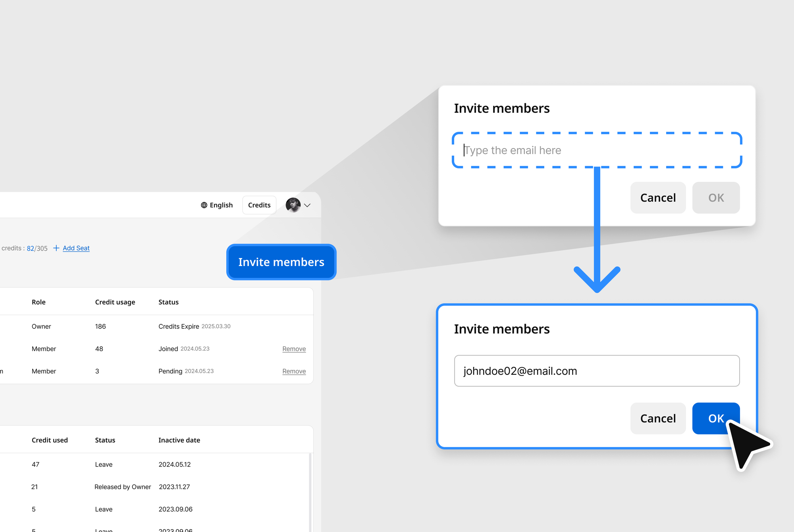Click Remove for second Member row
794x532 pixels.
(x=294, y=370)
